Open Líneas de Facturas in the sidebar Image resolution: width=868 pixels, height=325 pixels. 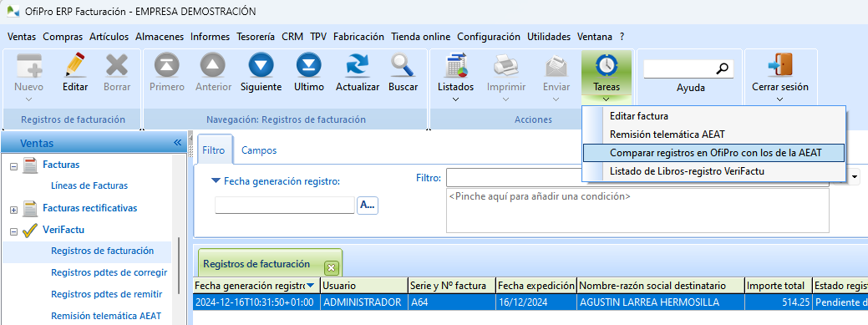point(89,185)
